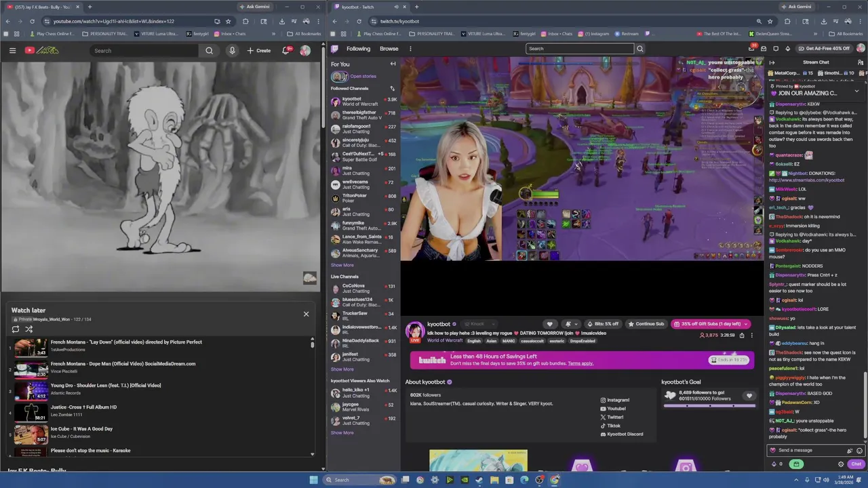The width and height of the screenshot is (868, 488).
Task: Open the YouTube account avatar menu
Action: coord(305,50)
